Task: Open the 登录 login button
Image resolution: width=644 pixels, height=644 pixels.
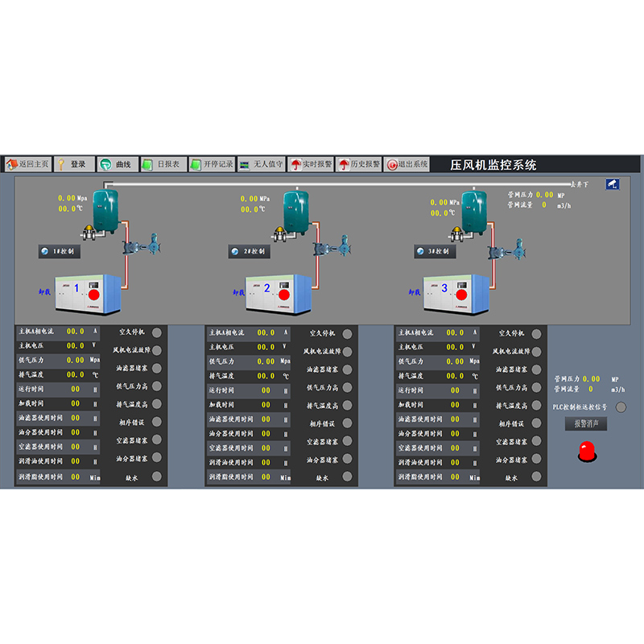Action: click(x=74, y=164)
